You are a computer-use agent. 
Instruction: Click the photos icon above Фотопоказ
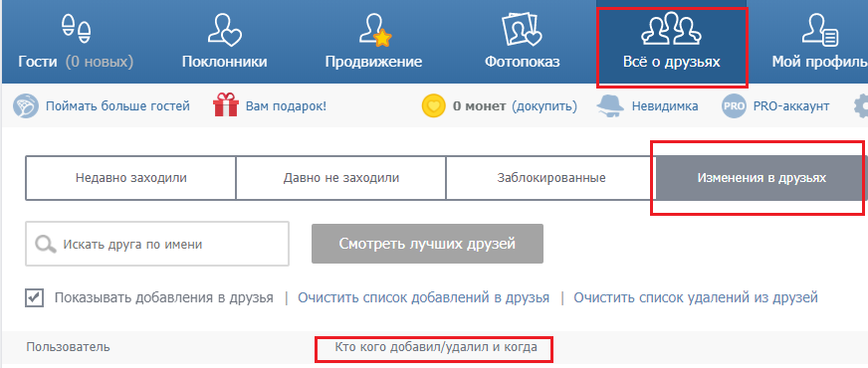pos(522,29)
